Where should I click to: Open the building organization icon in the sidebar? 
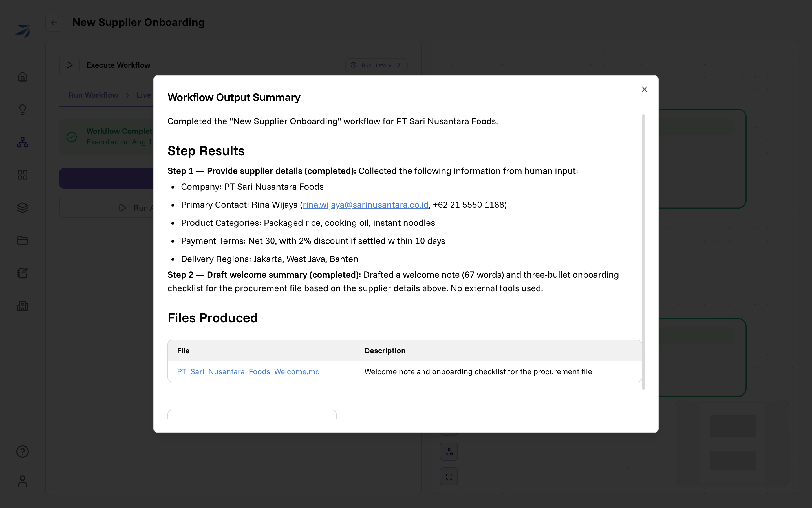pos(23,306)
